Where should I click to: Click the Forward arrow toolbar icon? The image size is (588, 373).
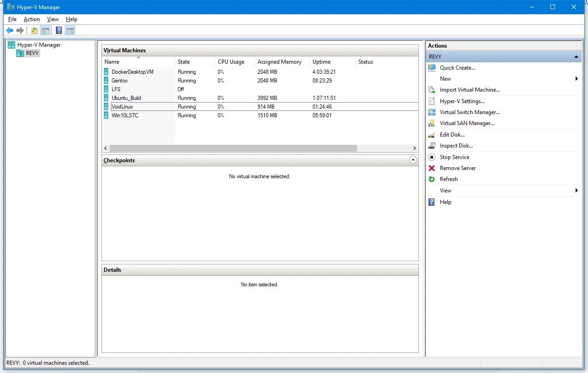(x=20, y=31)
